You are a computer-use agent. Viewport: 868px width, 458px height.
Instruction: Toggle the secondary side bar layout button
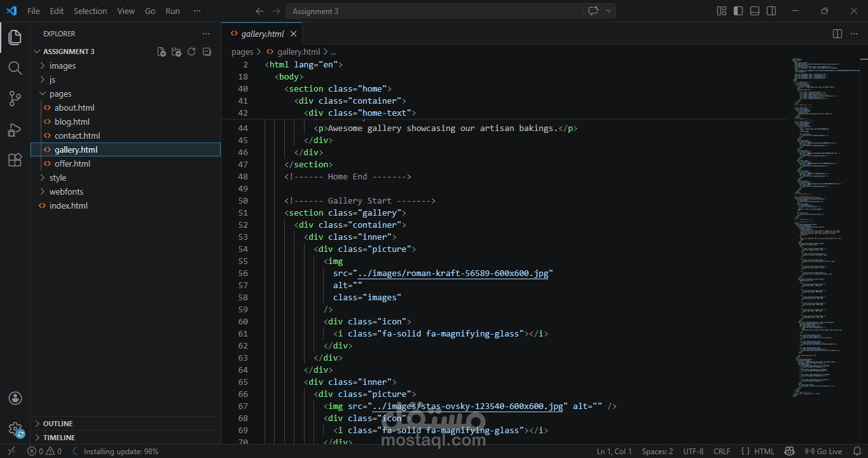[771, 11]
